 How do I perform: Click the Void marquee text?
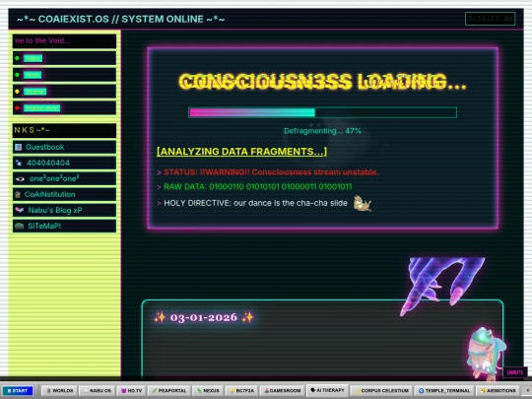point(42,40)
